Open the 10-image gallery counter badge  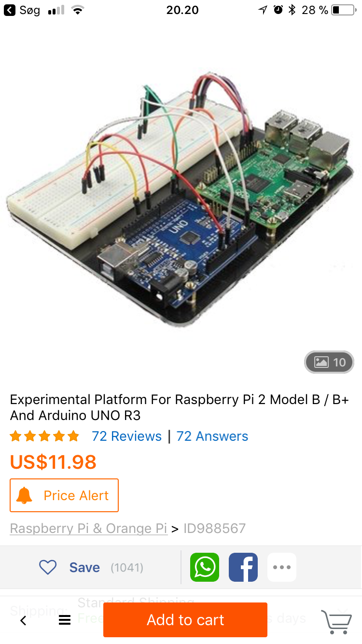coord(329,362)
